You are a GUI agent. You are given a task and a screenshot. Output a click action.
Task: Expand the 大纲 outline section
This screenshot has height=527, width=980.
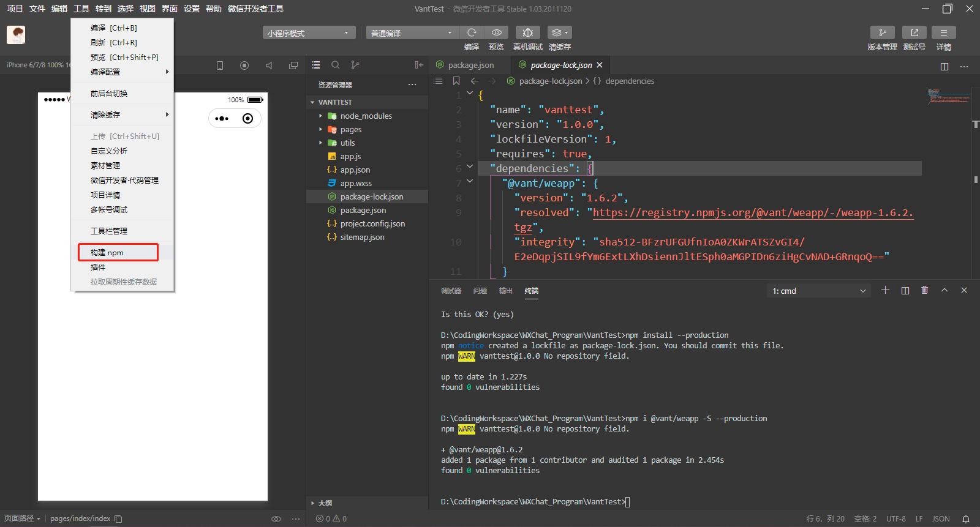click(x=312, y=503)
